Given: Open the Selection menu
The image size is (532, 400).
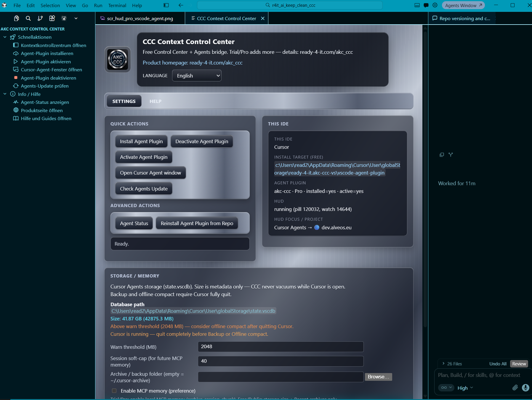Looking at the screenshot, I should 50,5.
